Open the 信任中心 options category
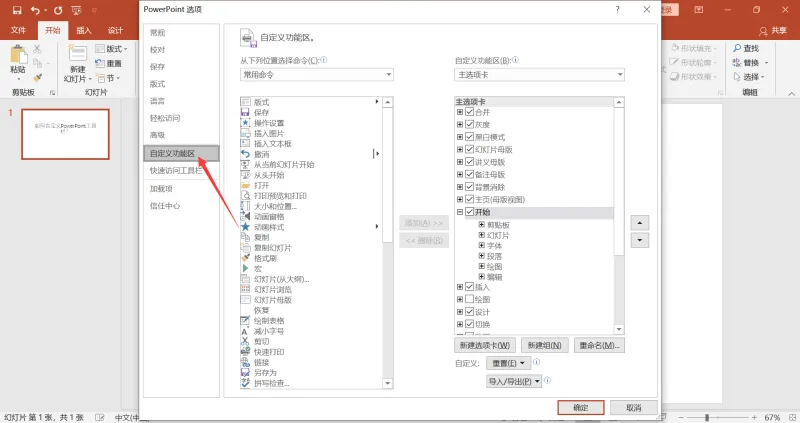This screenshot has height=423, width=800. pyautogui.click(x=181, y=206)
